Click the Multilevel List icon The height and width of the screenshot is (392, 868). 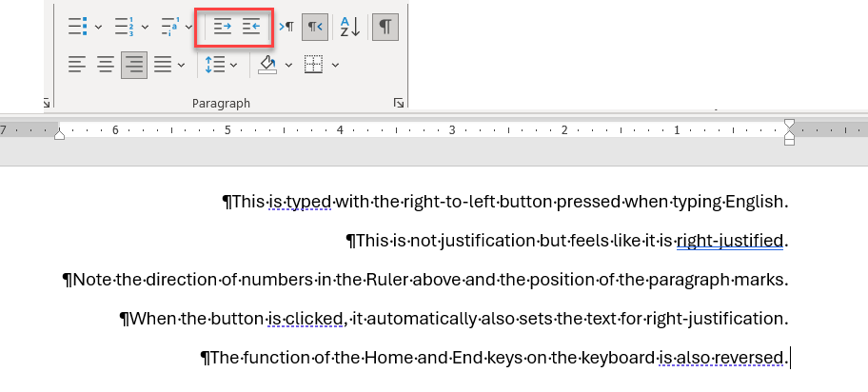[x=170, y=26]
